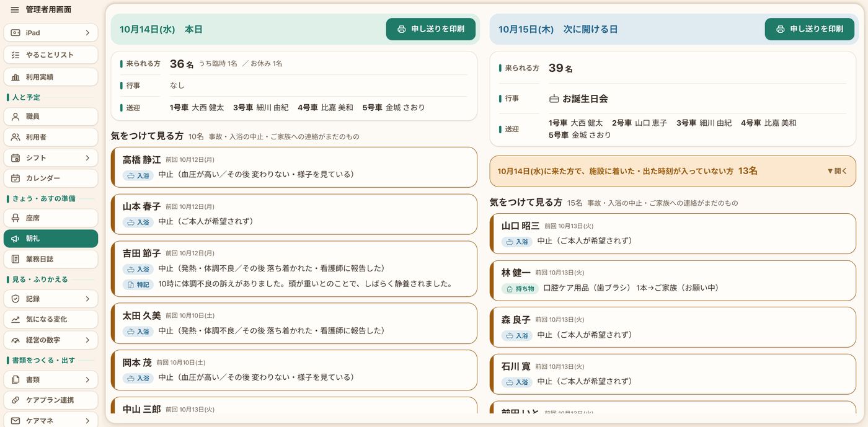This screenshot has height=427, width=868.
Task: Click 入浴 badge on 石川 寛 card
Action: tap(517, 382)
